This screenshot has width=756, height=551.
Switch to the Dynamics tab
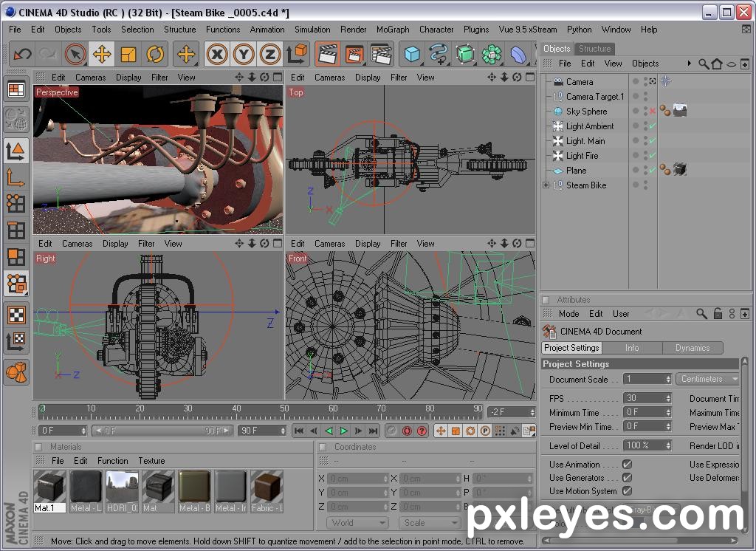click(693, 348)
